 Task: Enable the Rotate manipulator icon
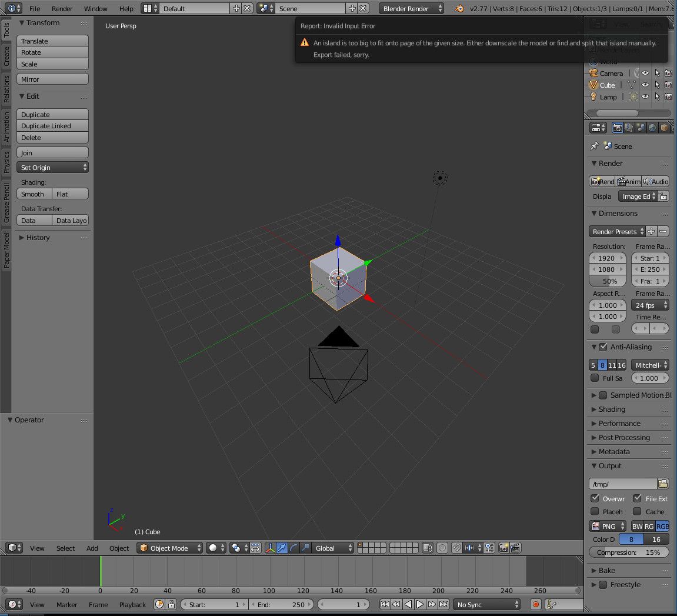pos(294,548)
